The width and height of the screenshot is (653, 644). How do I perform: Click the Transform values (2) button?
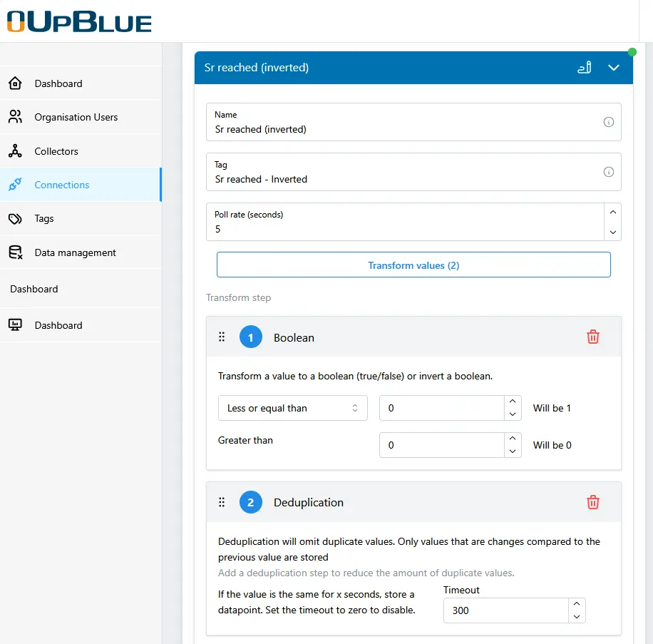413,265
